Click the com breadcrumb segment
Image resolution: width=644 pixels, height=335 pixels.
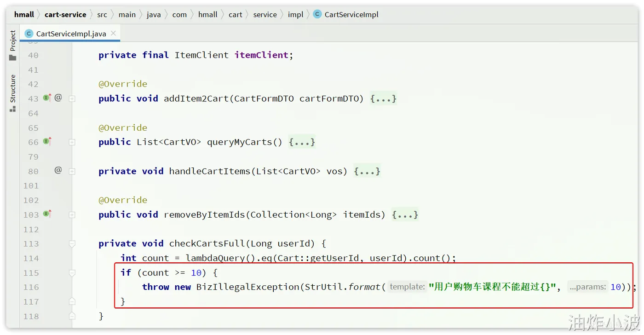tap(179, 14)
